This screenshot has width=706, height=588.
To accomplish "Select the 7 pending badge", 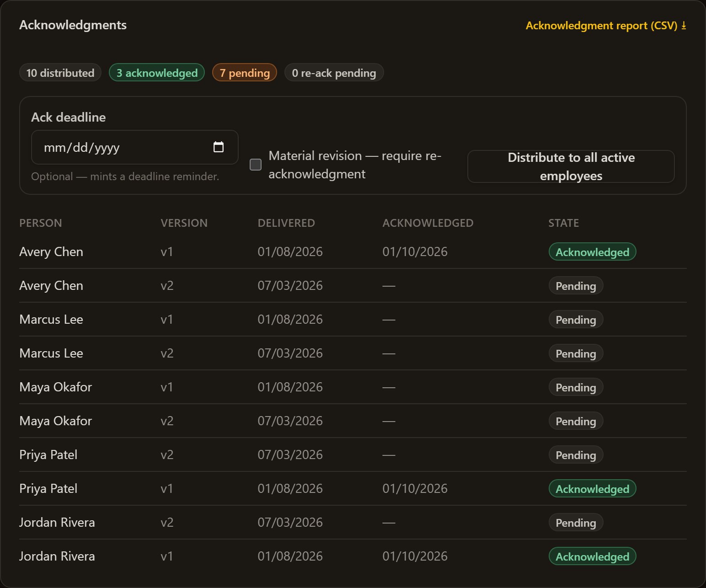I will click(x=245, y=73).
